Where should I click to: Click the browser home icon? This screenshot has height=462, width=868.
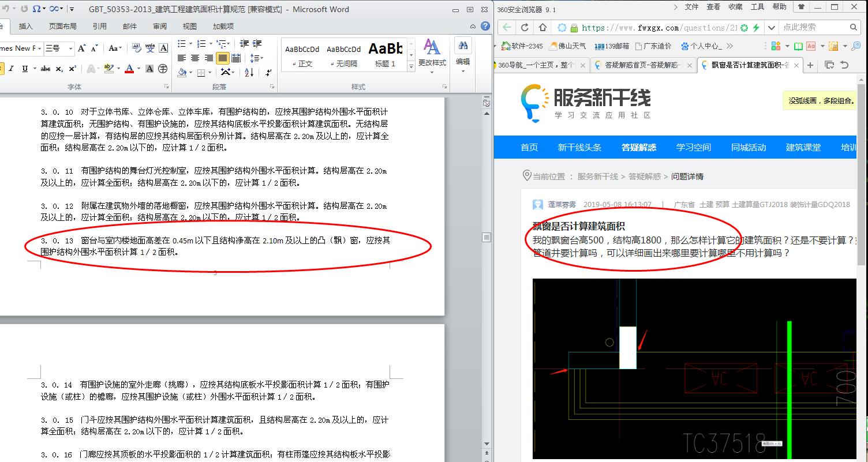click(542, 27)
